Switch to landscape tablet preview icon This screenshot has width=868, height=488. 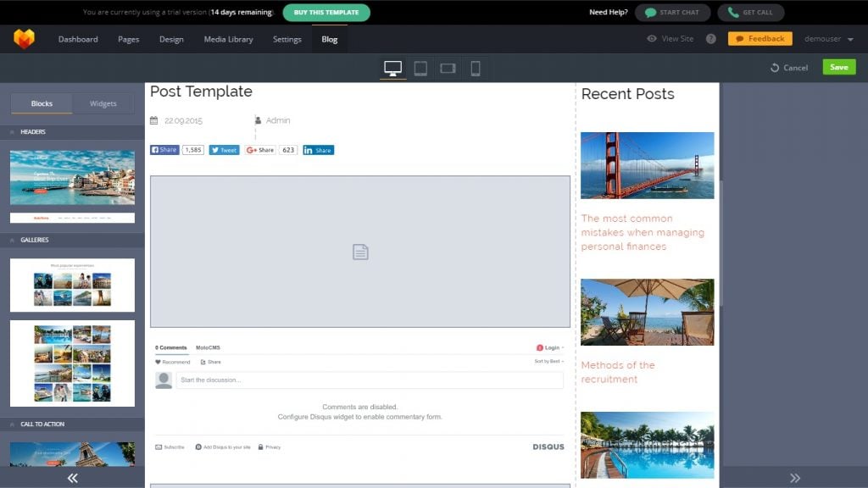click(448, 69)
